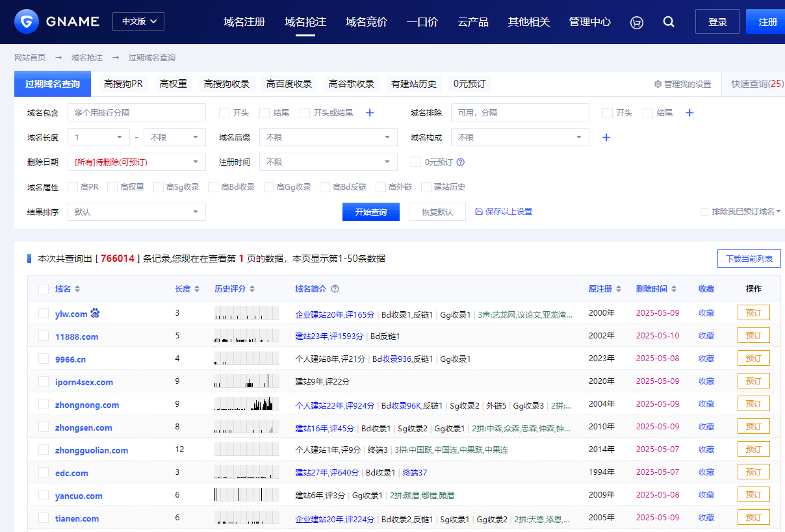This screenshot has height=532, width=785.
Task: Click the plus icon after 开头或结尾
Action: pyautogui.click(x=370, y=113)
